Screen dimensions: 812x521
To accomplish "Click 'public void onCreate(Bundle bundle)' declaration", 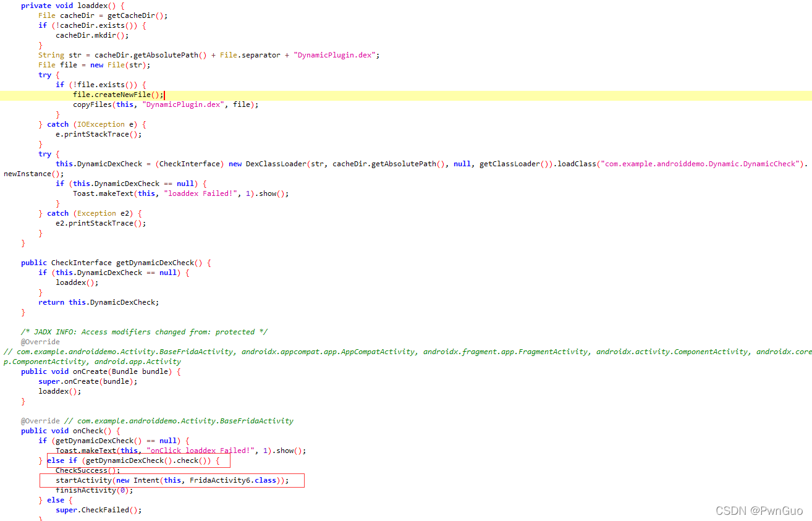I will coord(101,371).
